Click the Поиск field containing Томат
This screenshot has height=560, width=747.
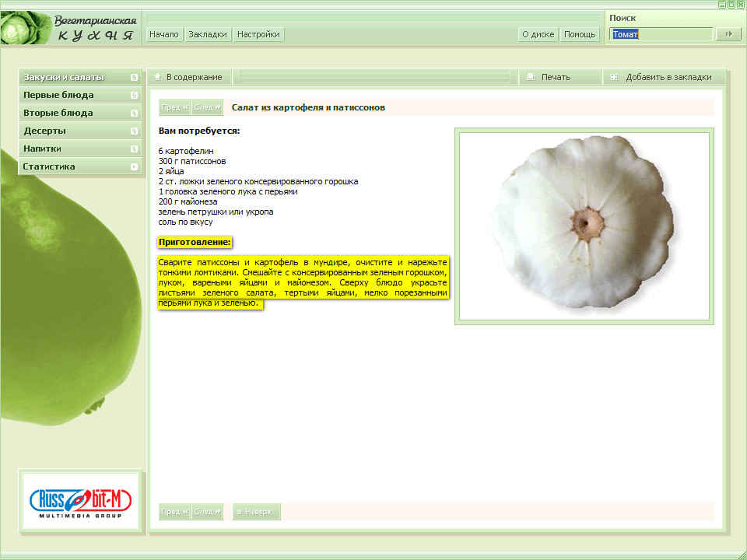(x=661, y=34)
